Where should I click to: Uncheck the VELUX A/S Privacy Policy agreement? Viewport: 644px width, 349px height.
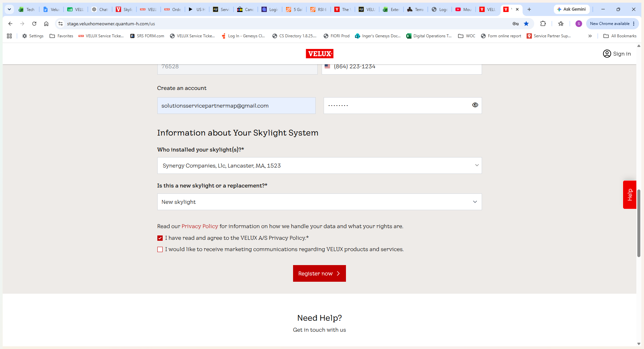coord(160,238)
